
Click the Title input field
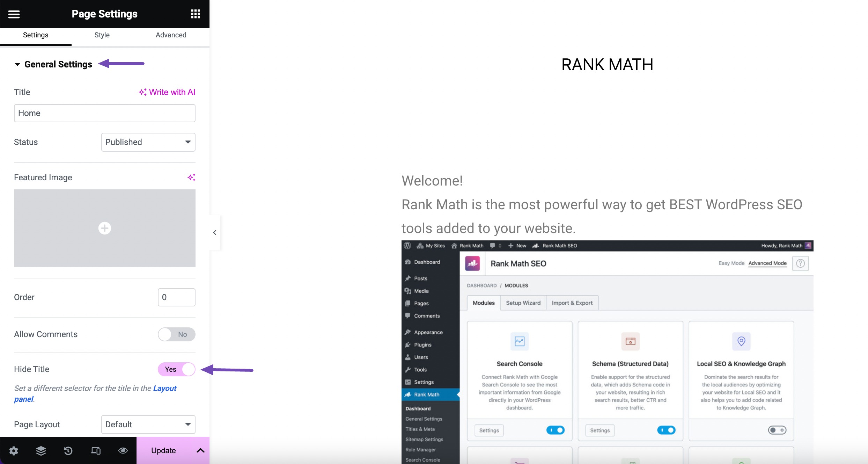105,113
